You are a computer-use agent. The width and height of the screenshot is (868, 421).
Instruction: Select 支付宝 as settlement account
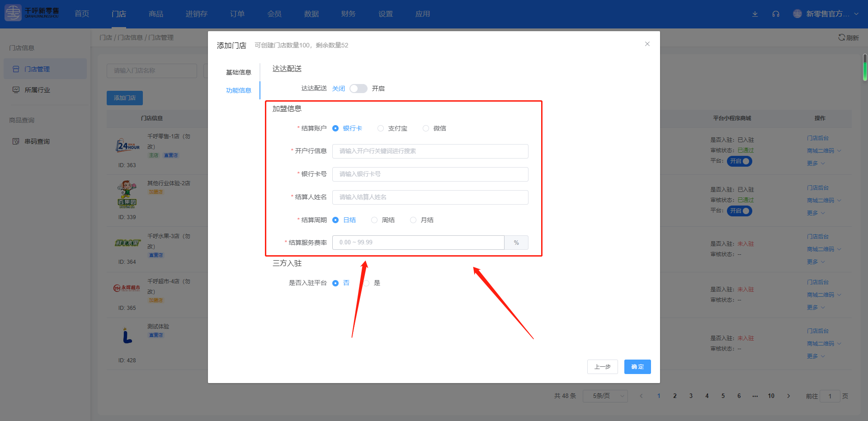pos(381,129)
